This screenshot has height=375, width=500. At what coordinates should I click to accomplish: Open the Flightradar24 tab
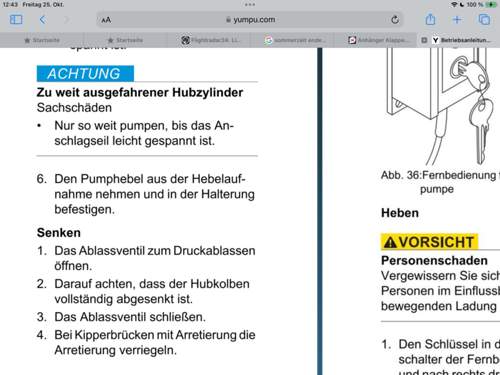(x=210, y=40)
